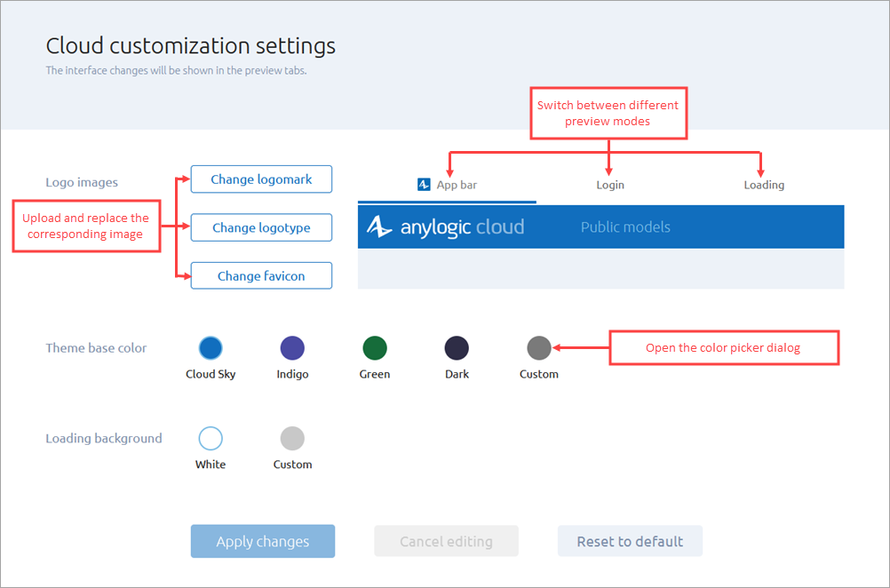Viewport: 890px width, 588px height.
Task: Switch to the App bar preview tab
Action: [448, 185]
